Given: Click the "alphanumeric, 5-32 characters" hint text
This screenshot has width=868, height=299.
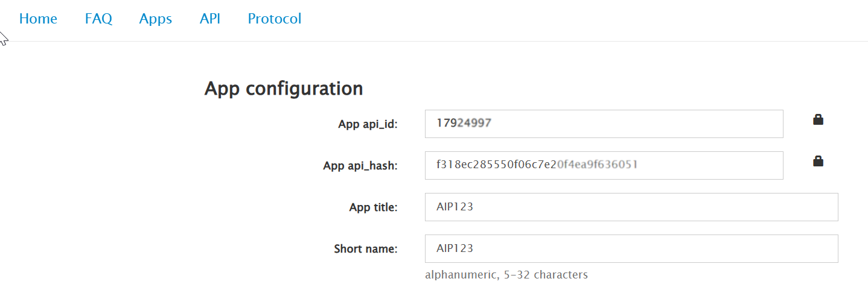Looking at the screenshot, I should (x=506, y=275).
